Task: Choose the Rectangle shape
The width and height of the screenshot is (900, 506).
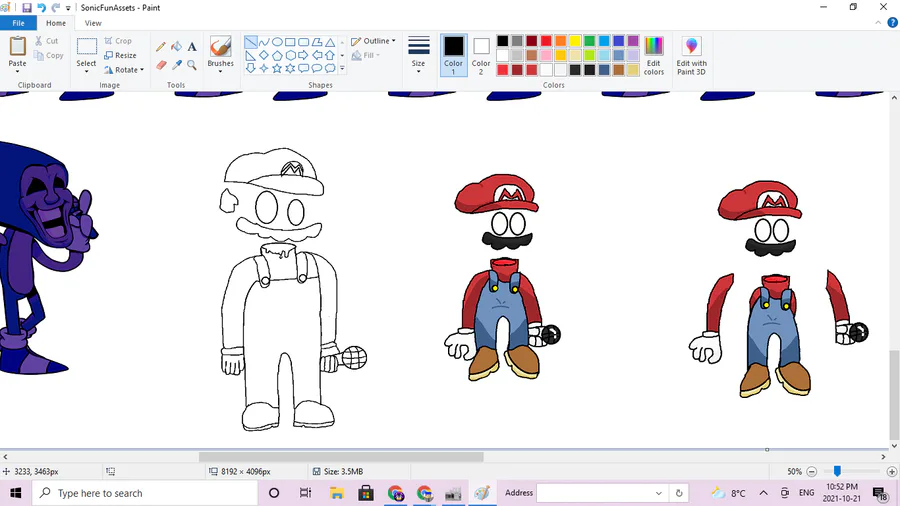Action: tap(290, 42)
